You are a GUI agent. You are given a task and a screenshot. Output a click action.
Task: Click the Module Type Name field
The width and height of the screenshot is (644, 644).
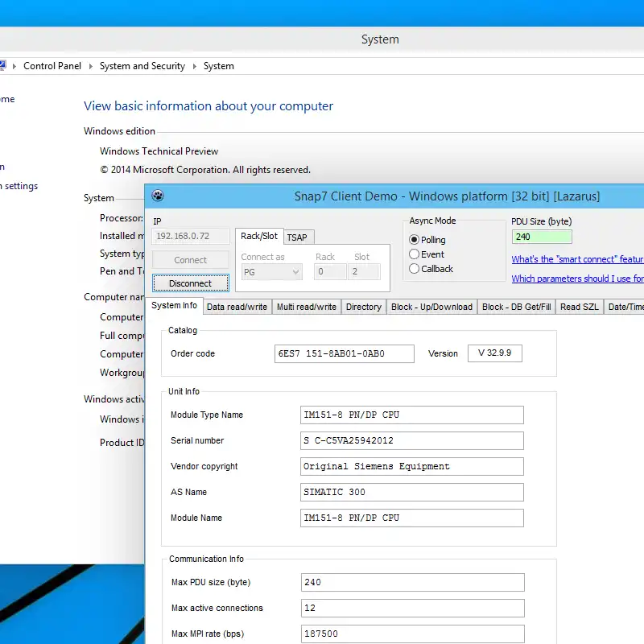(x=412, y=415)
